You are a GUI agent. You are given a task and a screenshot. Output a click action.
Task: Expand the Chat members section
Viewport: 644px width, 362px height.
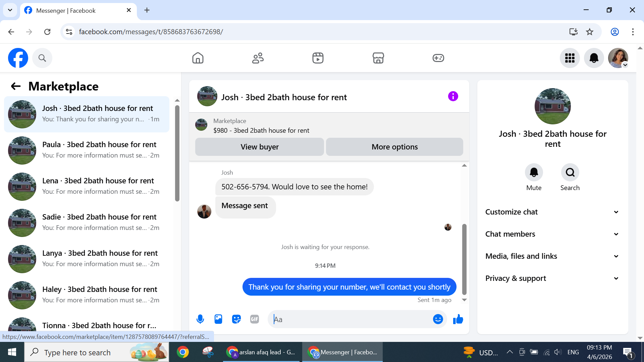click(x=552, y=234)
